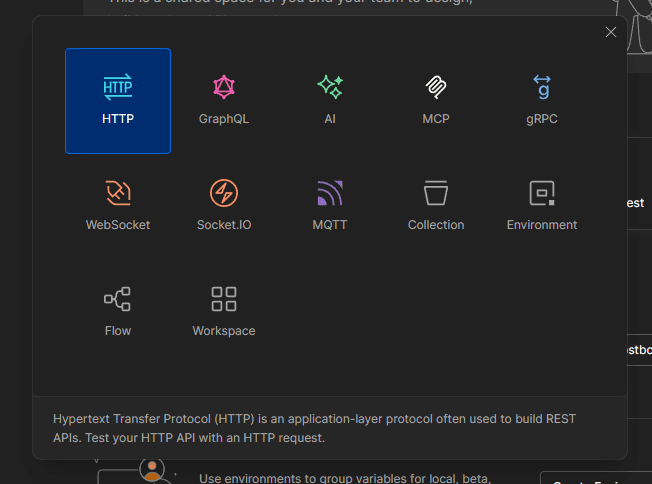652x484 pixels.
Task: Pick the AI sparkle icon
Action: click(x=330, y=87)
